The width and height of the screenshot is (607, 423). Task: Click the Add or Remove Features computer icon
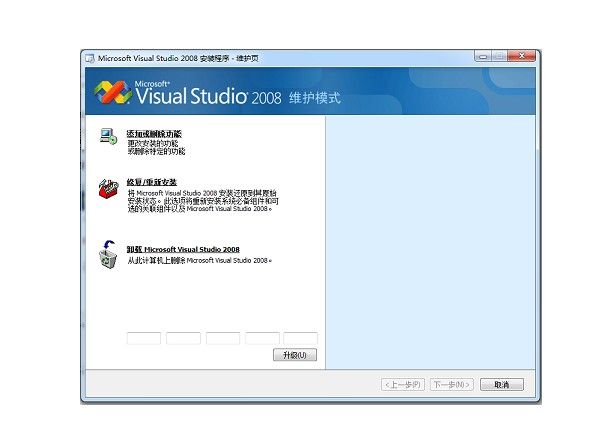click(108, 136)
